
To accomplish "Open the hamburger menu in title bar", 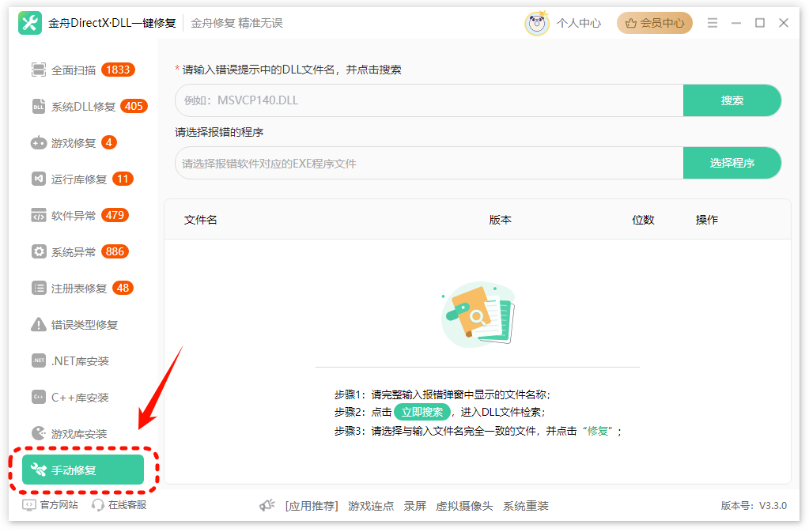I will click(713, 23).
